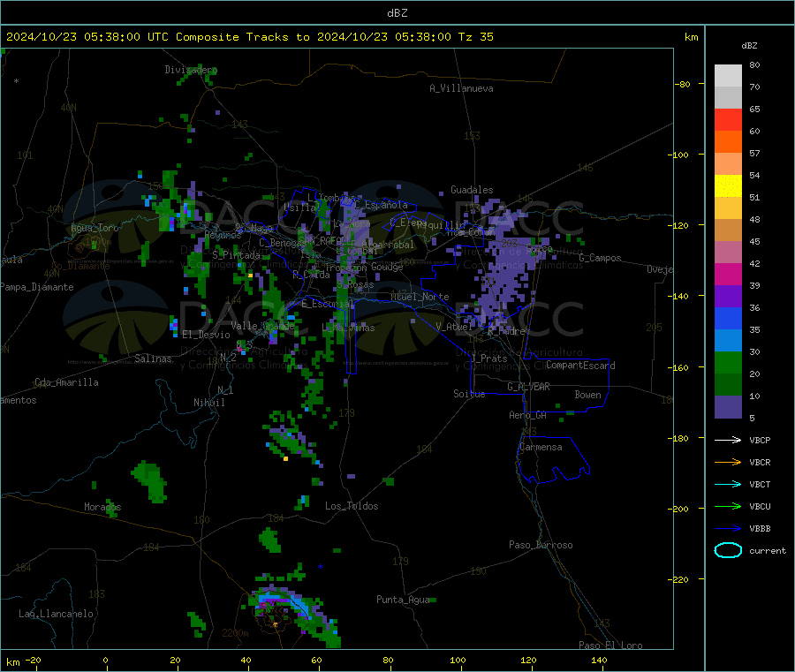
Task: Click the 'Pampa_Diamante' map label
Action: 37,287
